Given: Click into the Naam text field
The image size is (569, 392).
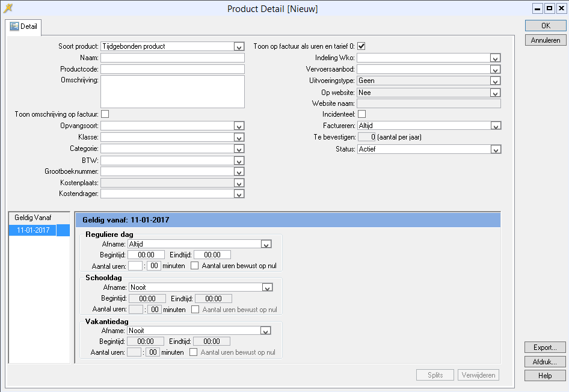Looking at the screenshot, I should click(172, 58).
